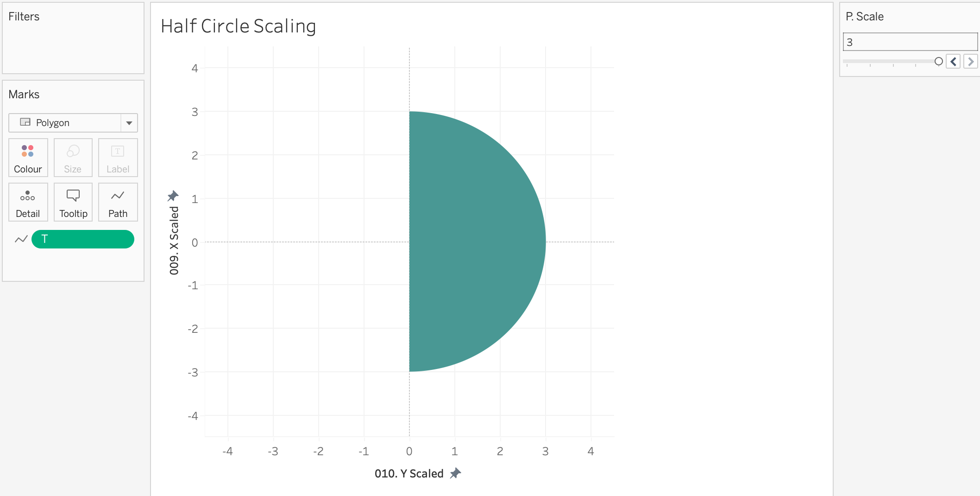Decrease P. Scale with left arrow
Image resolution: width=980 pixels, height=496 pixels.
(x=953, y=61)
